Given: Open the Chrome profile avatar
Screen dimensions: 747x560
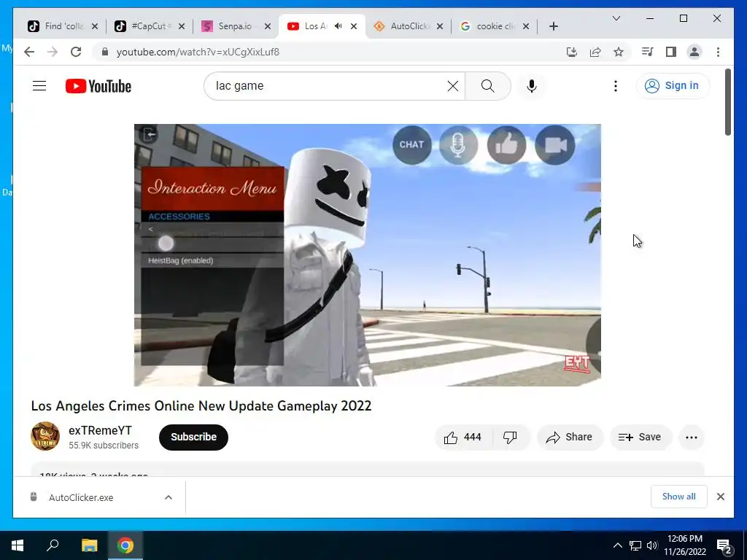Looking at the screenshot, I should (x=694, y=52).
